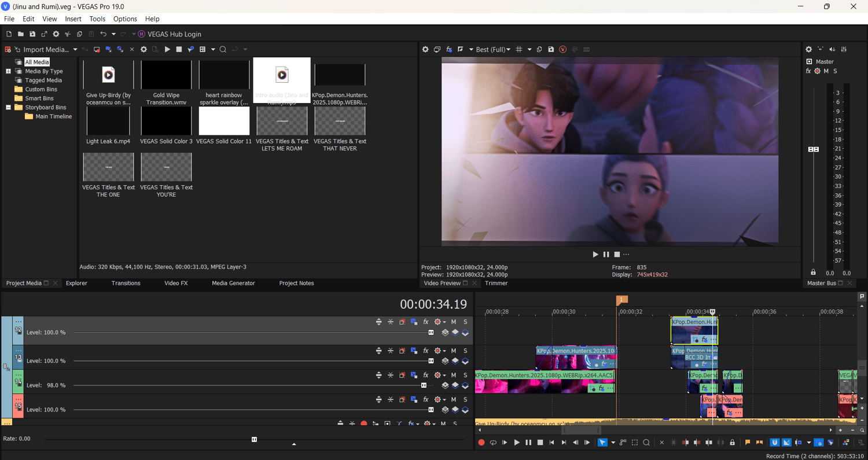Click the Open project folder icon in main toolbar
868x460 pixels.
tap(20, 34)
